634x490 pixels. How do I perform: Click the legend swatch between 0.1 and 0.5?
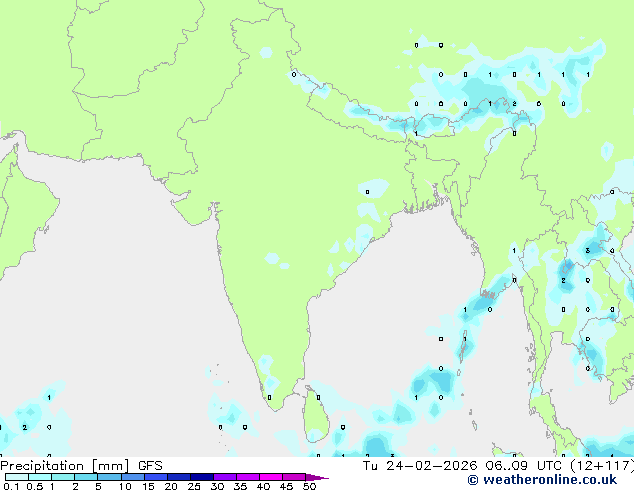(17, 477)
